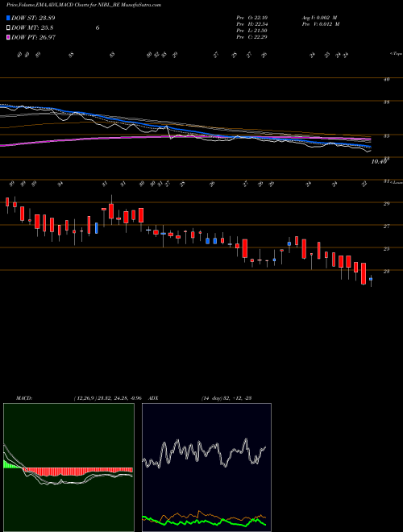The image size is (403, 532).
Task: Click the price axis label 27
Action: [386, 227]
